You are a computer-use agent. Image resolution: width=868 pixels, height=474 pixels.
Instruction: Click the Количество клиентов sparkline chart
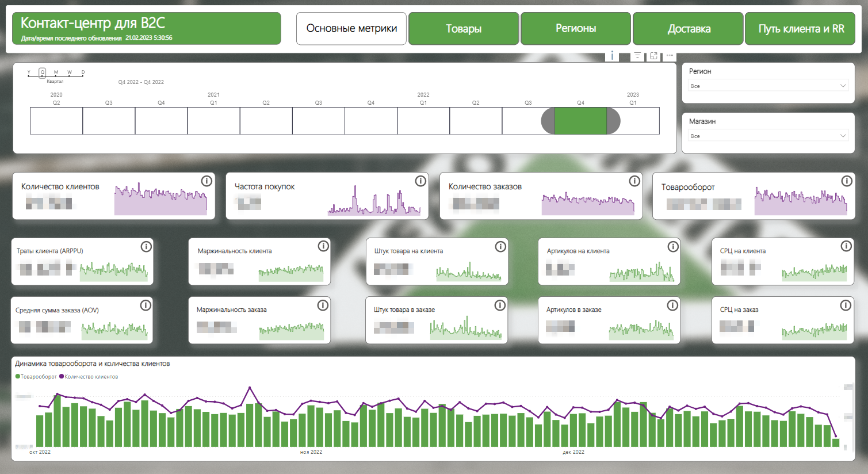click(160, 200)
